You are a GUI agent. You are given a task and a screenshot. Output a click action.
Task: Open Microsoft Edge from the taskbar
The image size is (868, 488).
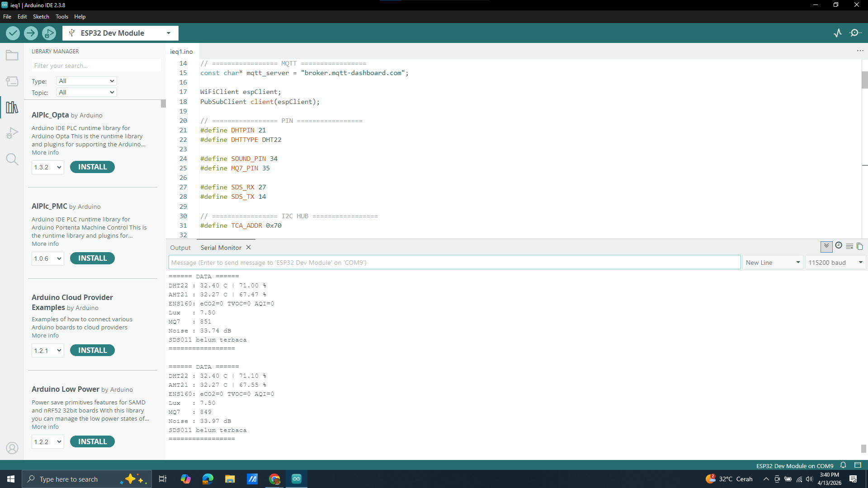tap(208, 479)
